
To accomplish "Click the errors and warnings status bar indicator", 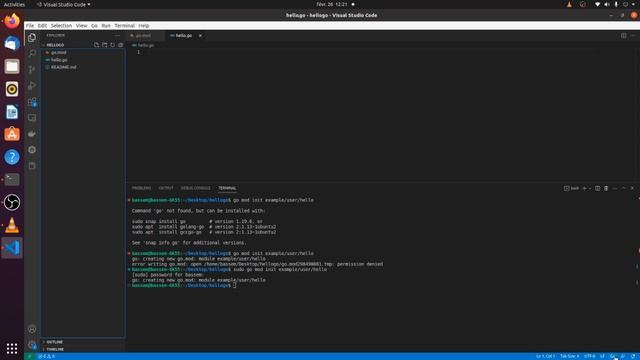I will tap(46, 356).
